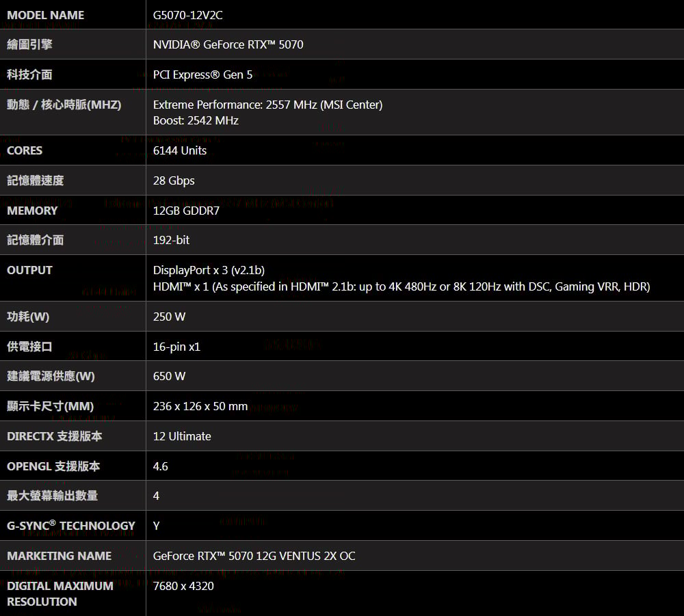The height and width of the screenshot is (616, 684).
Task: Click 236 x 126 x 50 mm dimensions
Action: pyautogui.click(x=200, y=406)
